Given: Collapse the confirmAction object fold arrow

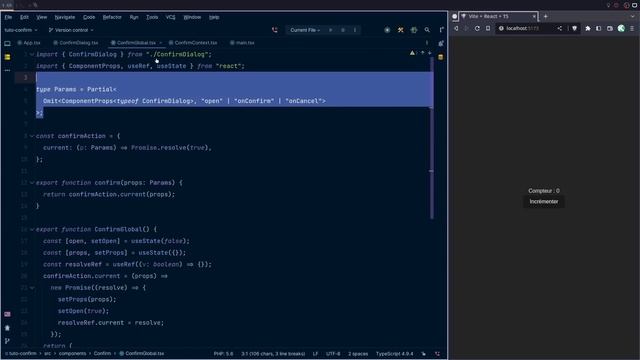Looking at the screenshot, I should pos(32,136).
